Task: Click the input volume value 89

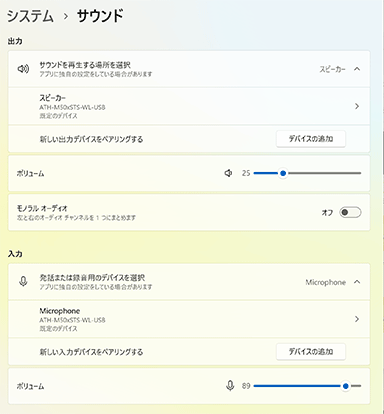Action: [246, 386]
